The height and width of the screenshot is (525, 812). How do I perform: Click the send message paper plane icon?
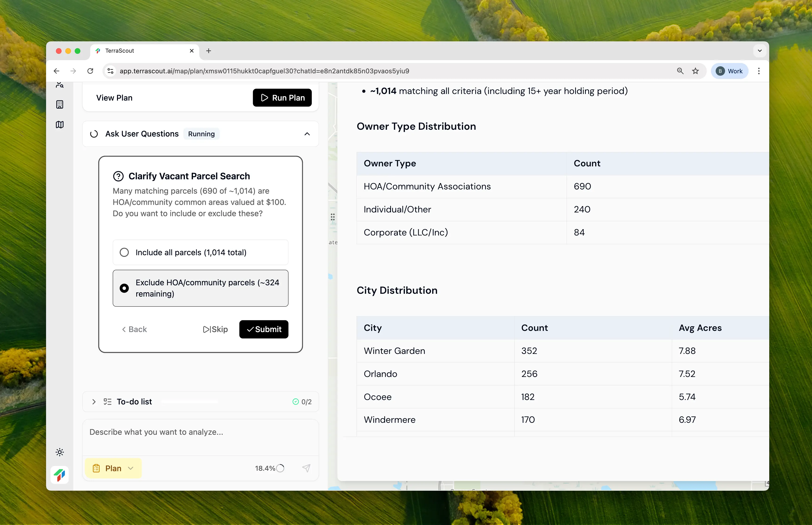coord(306,468)
